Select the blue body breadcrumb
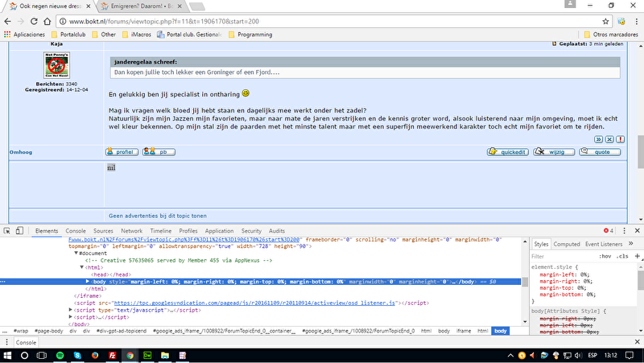The height and width of the screenshot is (363, 644). pos(500,331)
